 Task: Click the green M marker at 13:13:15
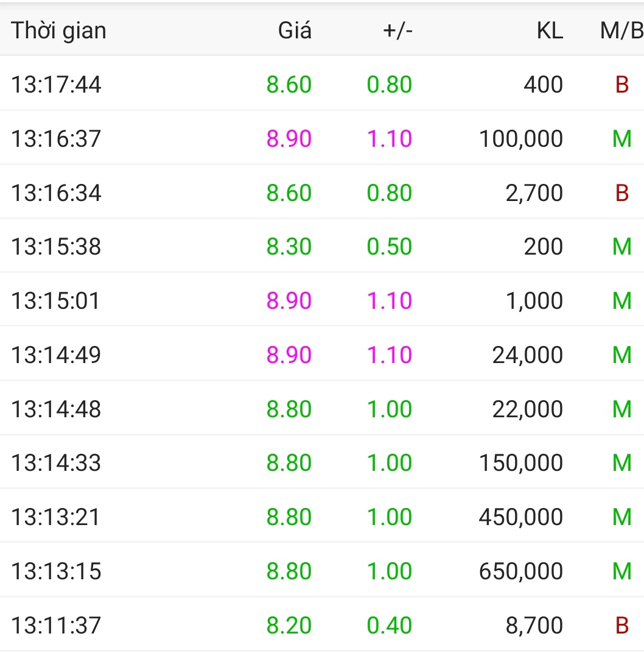click(x=621, y=571)
